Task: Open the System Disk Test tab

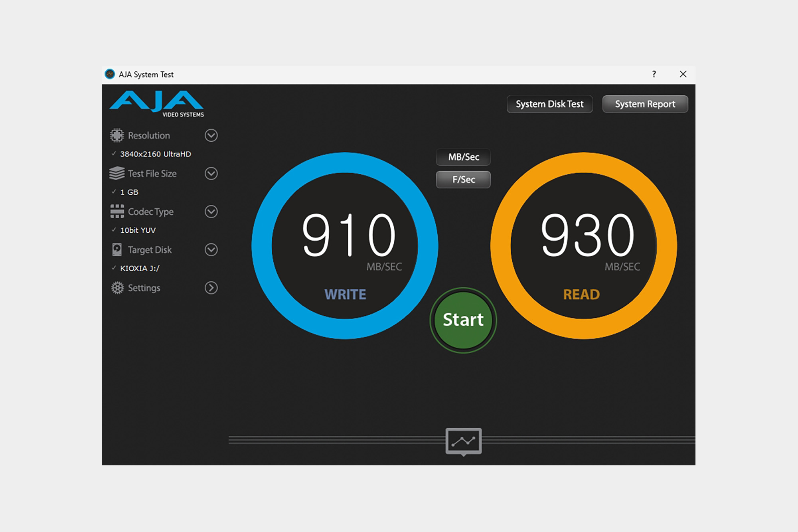Action: 549,104
